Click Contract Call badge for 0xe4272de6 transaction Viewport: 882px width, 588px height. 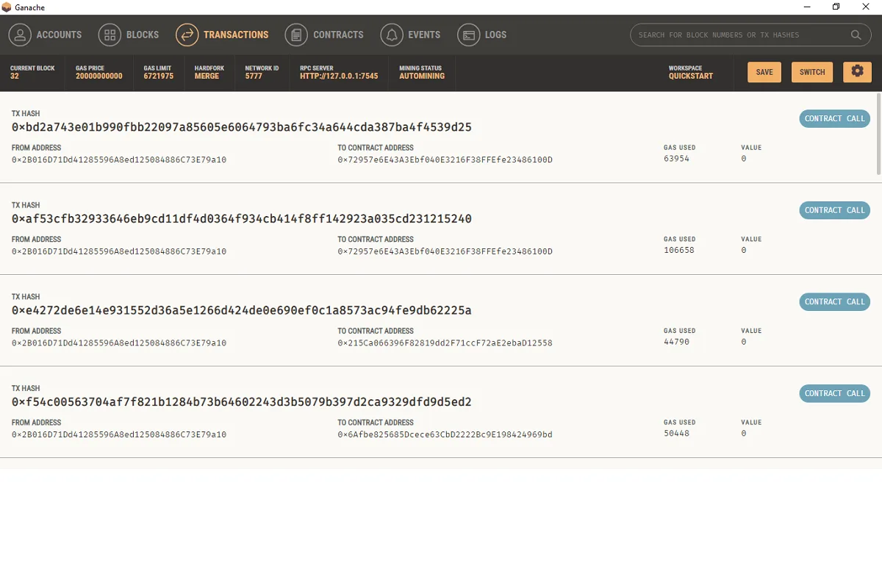834,301
